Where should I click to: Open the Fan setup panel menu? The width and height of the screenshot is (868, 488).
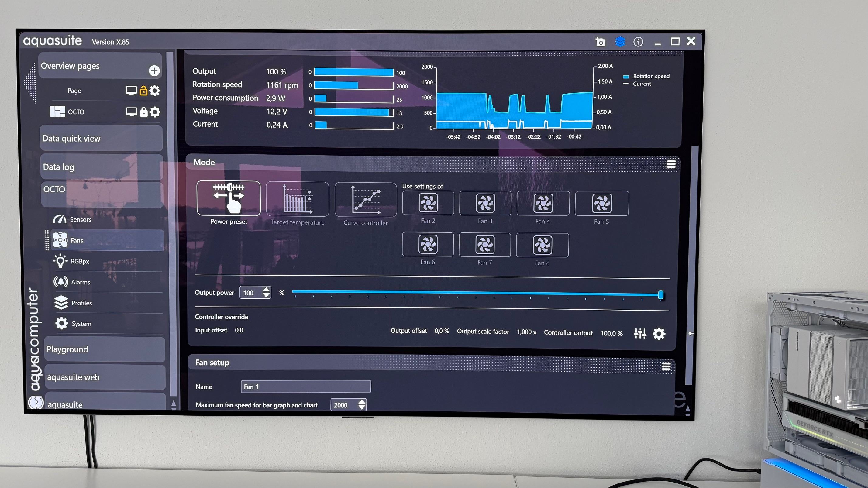[x=666, y=366]
